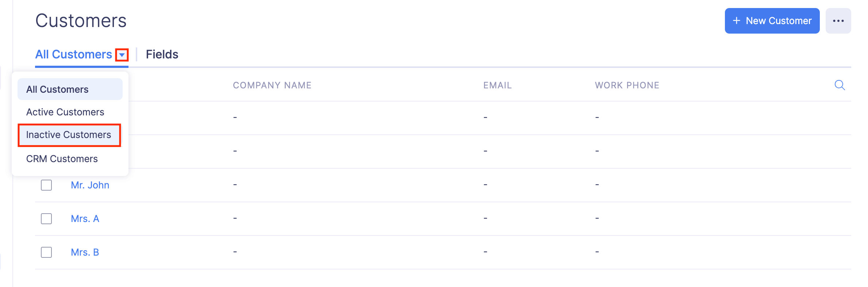Click the All Customers tab label
The height and width of the screenshot is (287, 868).
click(x=73, y=54)
